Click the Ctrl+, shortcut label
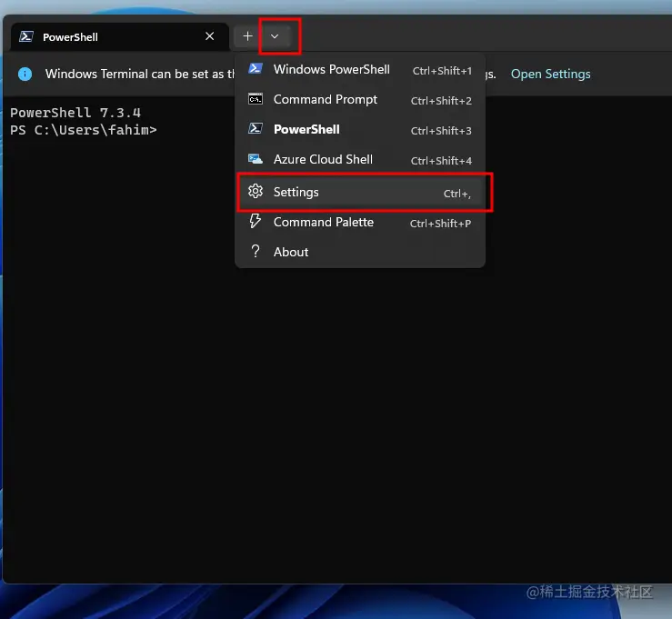This screenshot has width=672, height=619. coord(456,194)
